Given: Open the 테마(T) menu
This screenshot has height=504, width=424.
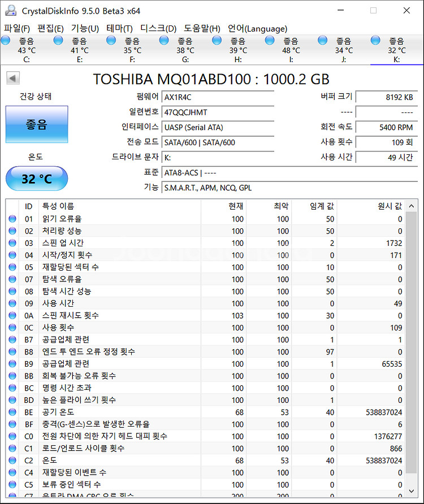Looking at the screenshot, I should 119,29.
